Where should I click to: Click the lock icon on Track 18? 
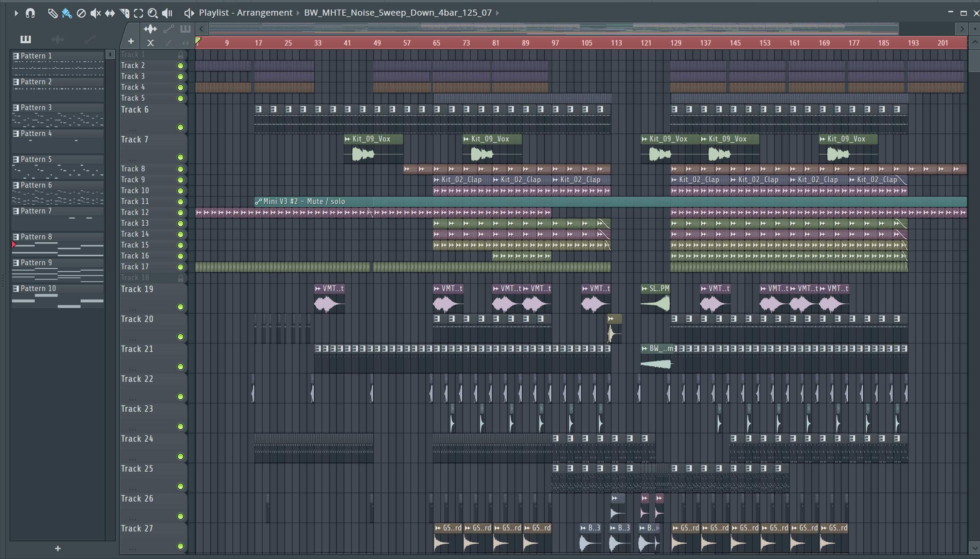(x=181, y=278)
